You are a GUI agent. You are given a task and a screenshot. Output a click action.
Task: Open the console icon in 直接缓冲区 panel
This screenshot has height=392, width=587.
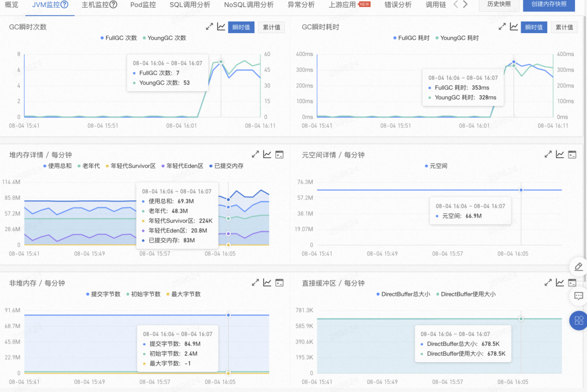(572, 283)
